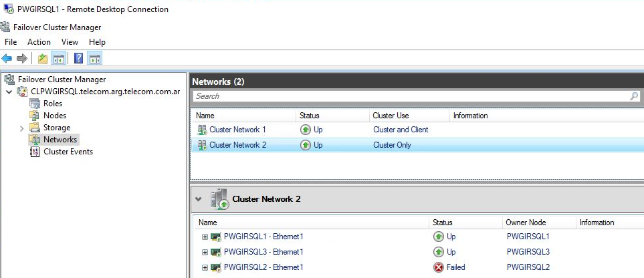
Task: Select Cluster Events in the console tree
Action: click(x=68, y=152)
